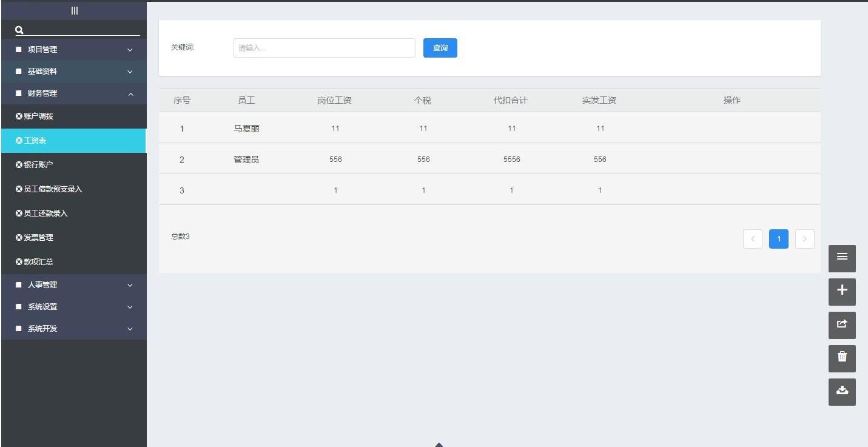Expand the 人事管理 menu
The image size is (868, 447).
pos(73,285)
